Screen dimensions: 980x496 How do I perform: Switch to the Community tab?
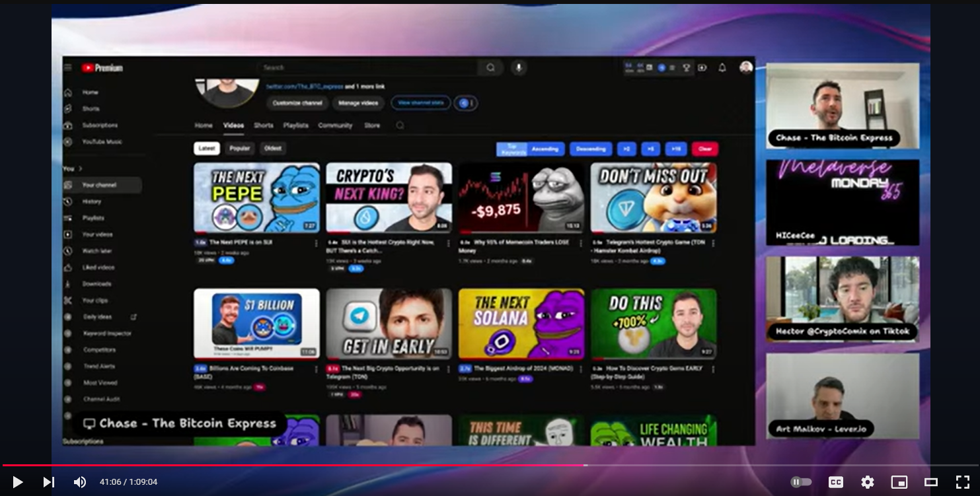335,125
